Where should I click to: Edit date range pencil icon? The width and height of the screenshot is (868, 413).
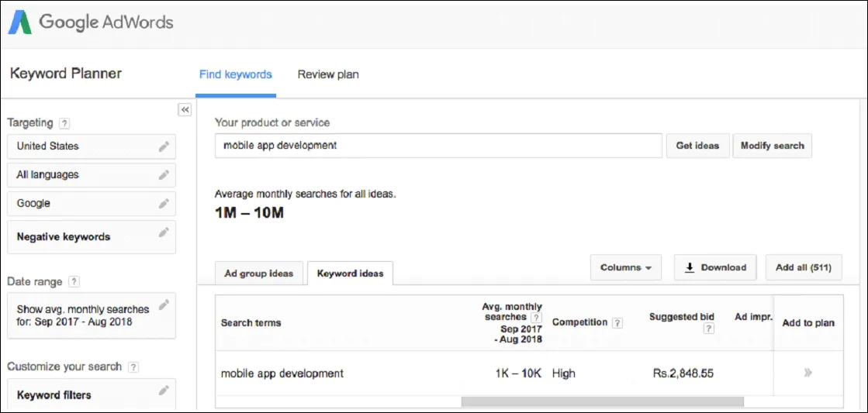pos(164,305)
